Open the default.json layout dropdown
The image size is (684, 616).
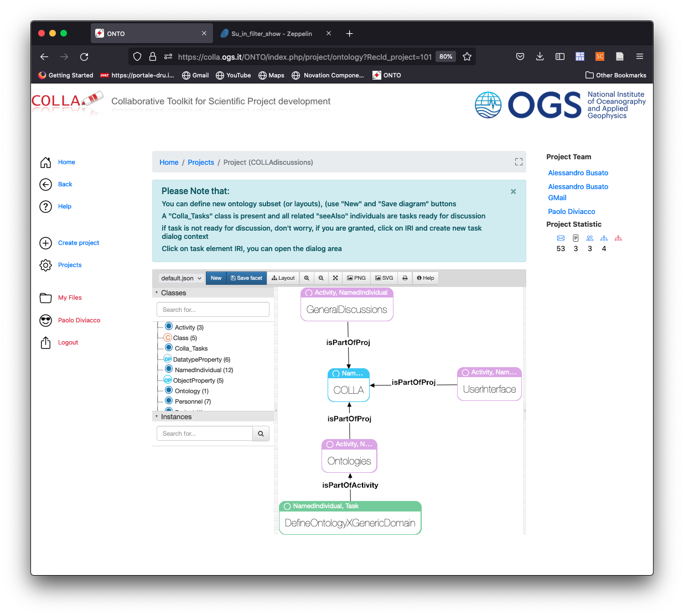[x=181, y=278]
